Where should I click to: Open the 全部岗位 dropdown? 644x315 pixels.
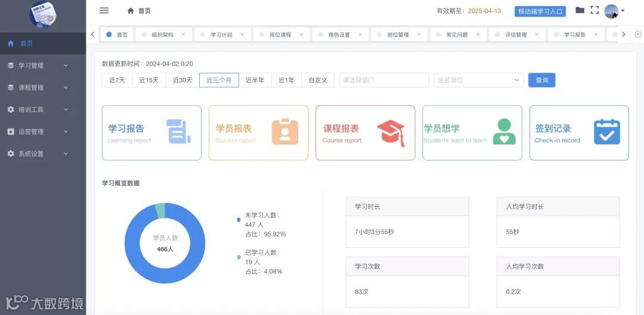(479, 80)
